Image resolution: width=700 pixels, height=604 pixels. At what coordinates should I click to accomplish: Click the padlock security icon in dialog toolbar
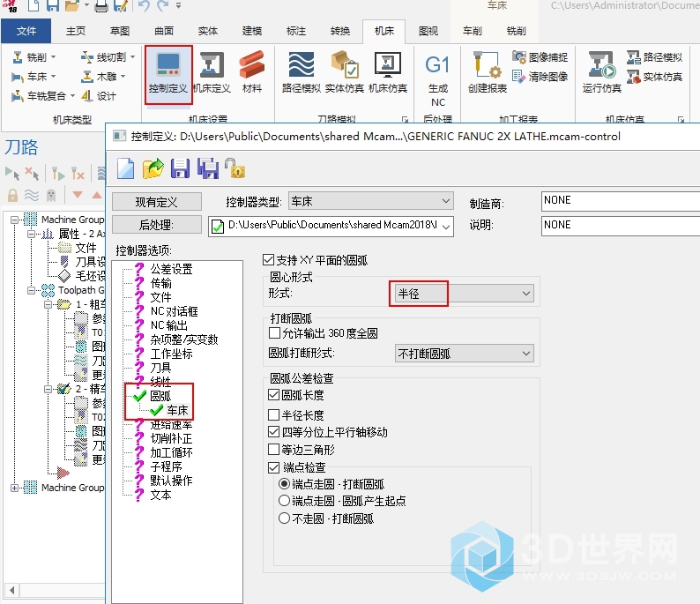click(235, 168)
